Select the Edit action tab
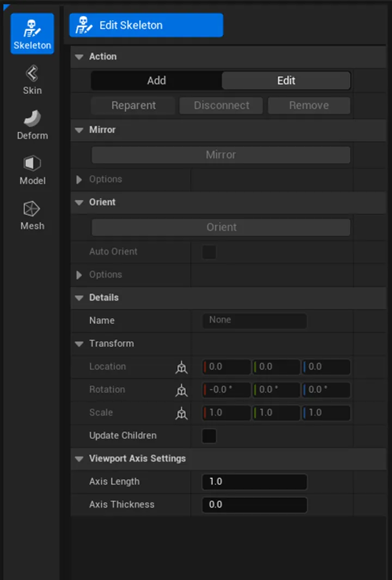Image resolution: width=392 pixels, height=580 pixels. 286,81
